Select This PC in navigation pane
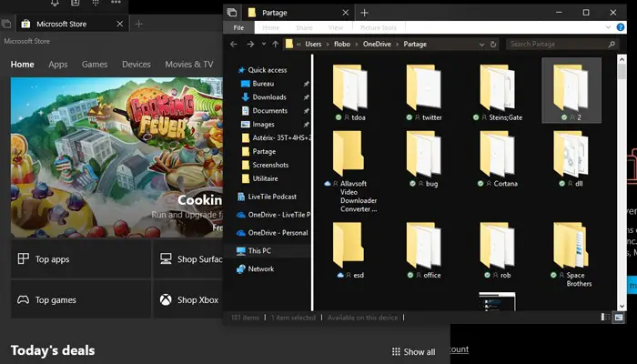 point(259,250)
